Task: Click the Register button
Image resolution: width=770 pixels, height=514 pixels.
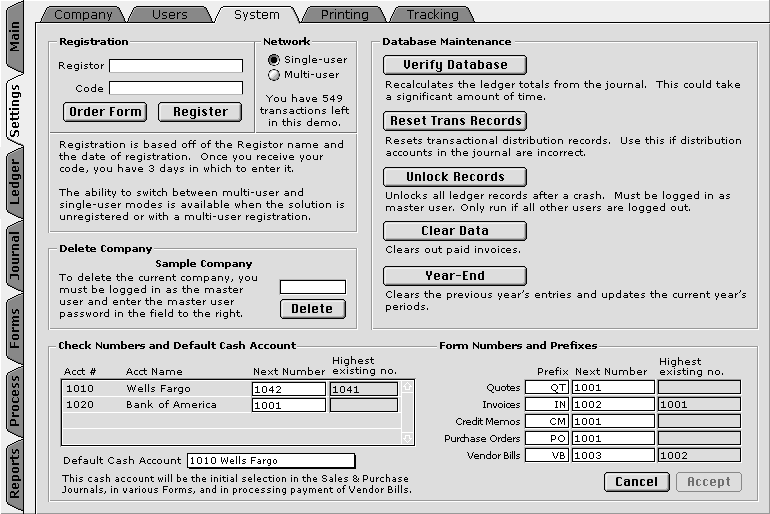Action: click(200, 112)
